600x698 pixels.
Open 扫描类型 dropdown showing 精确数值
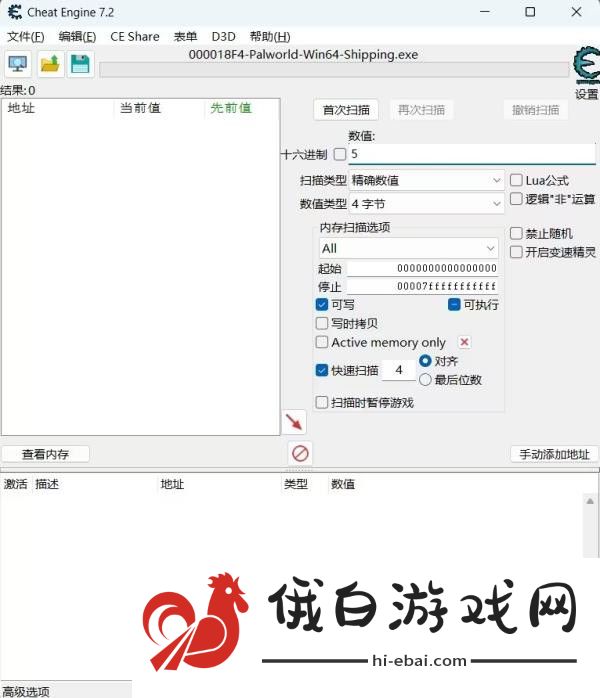point(426,180)
